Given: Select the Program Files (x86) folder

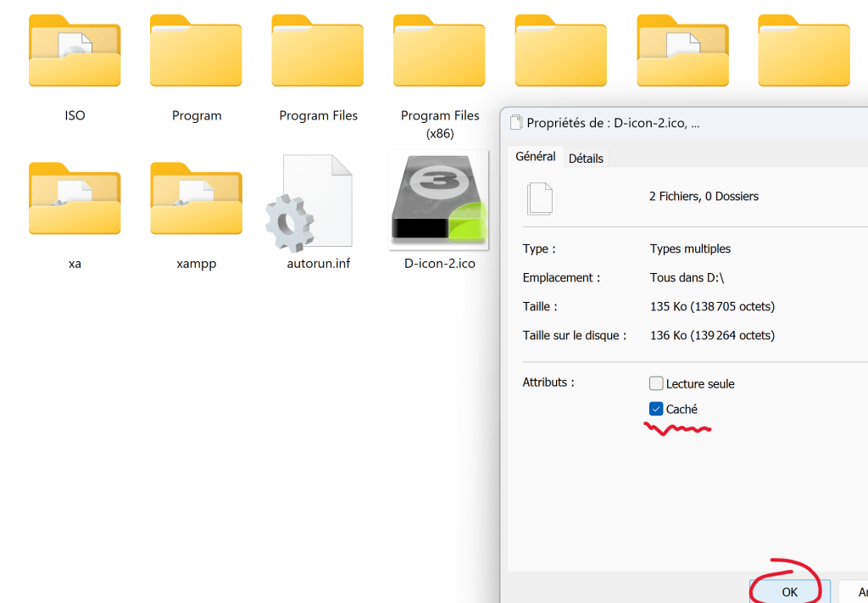Looking at the screenshot, I should click(x=439, y=51).
